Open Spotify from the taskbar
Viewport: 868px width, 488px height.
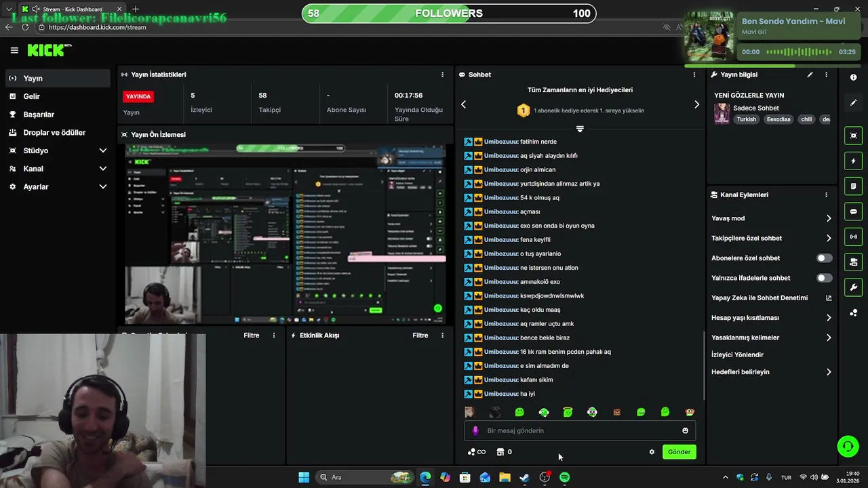pos(564,477)
